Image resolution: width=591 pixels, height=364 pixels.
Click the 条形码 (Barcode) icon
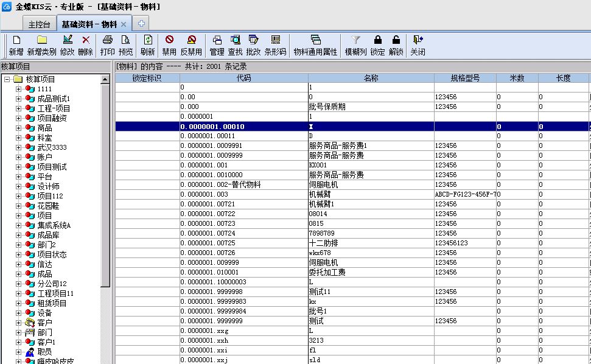276,40
